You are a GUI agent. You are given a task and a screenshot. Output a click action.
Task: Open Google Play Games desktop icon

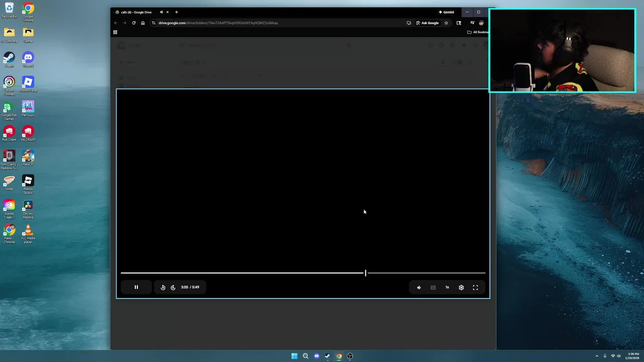(x=9, y=111)
